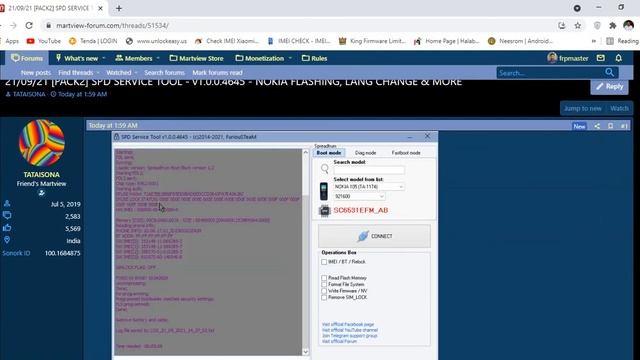The image size is (640, 360).
Task: Click the post number #1 link
Action: (624, 126)
